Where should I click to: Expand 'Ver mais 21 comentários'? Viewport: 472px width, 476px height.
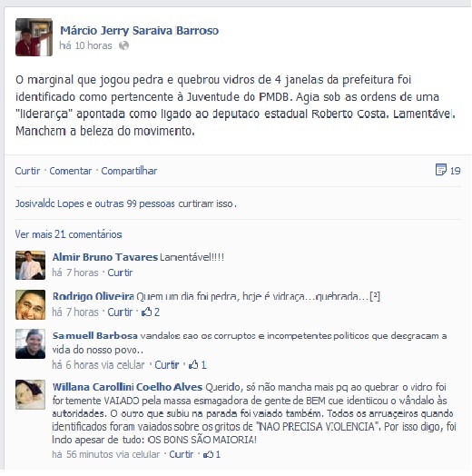69,234
